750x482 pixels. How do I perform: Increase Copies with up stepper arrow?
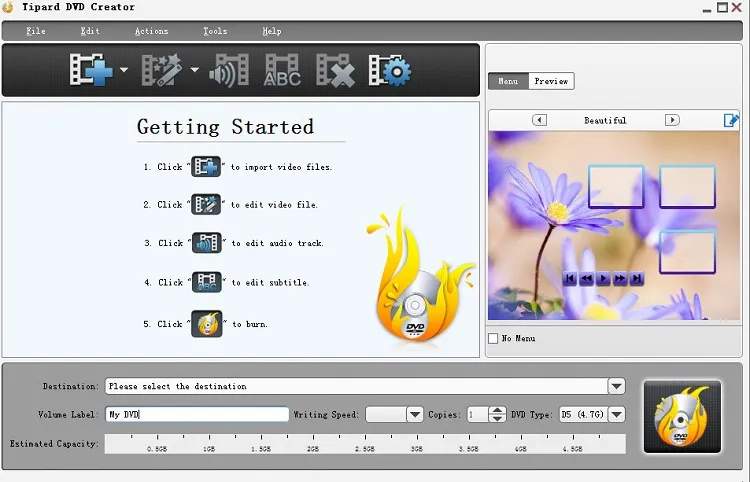click(x=497, y=410)
